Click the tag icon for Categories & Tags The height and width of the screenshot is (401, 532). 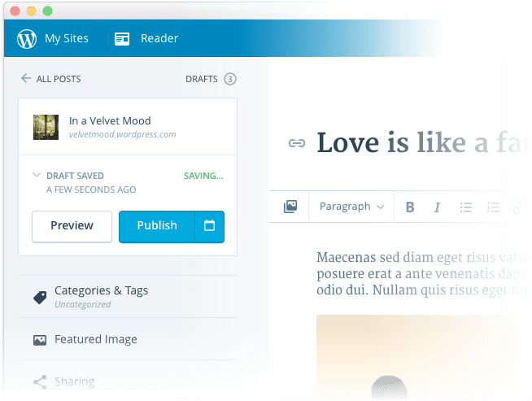(x=40, y=298)
